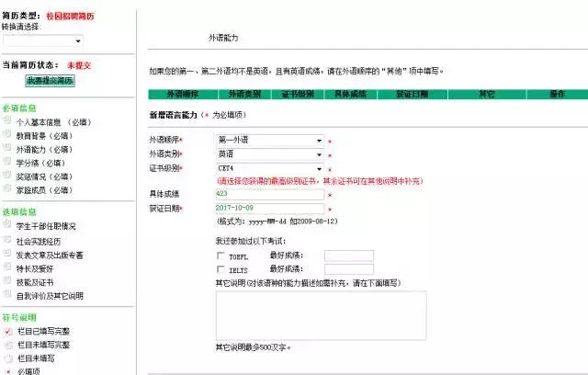The height and width of the screenshot is (375, 588).
Task: Click the 操作 table column header
Action: click(558, 94)
